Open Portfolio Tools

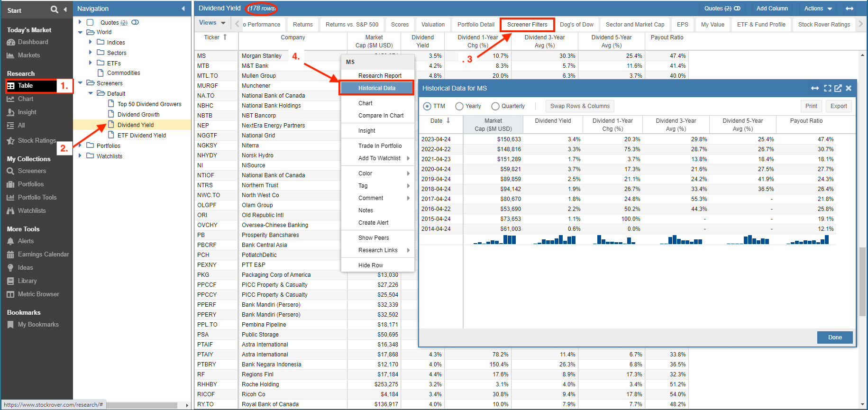tap(31, 198)
